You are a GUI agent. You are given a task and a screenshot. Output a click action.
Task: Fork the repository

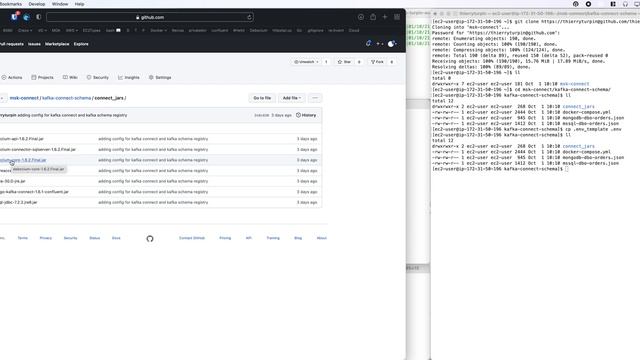tap(377, 62)
